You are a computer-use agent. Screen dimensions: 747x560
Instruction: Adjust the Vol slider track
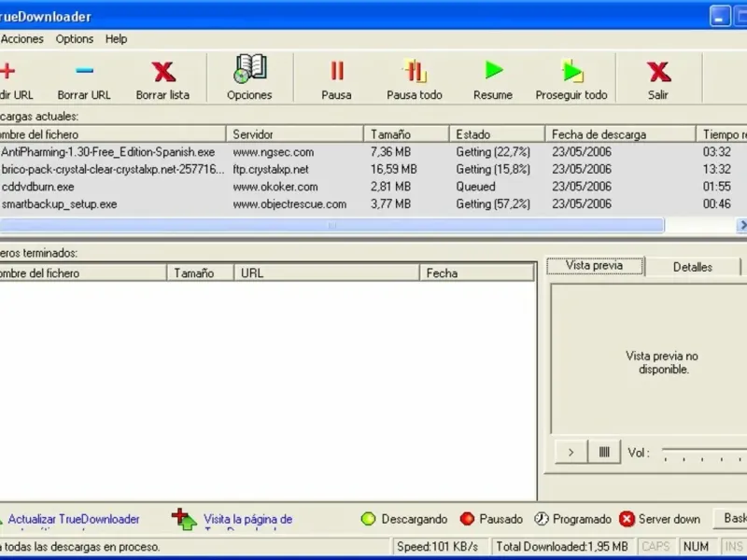point(704,450)
